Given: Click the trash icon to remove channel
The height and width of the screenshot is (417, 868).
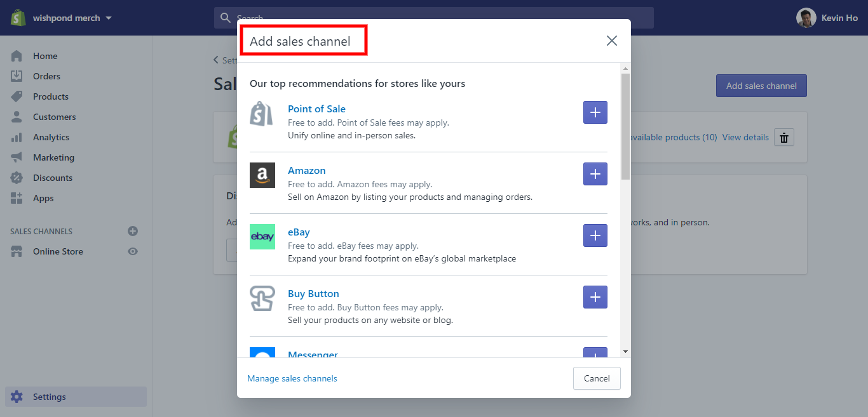Looking at the screenshot, I should 784,137.
